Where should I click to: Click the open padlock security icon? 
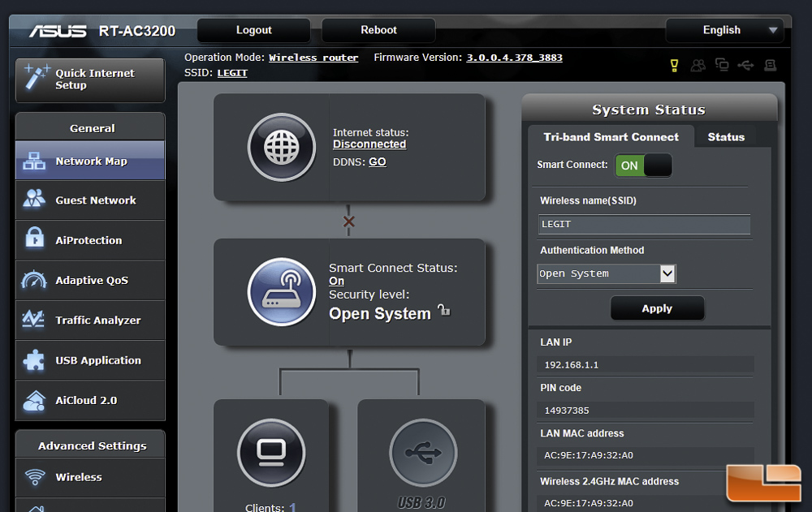pyautogui.click(x=444, y=310)
